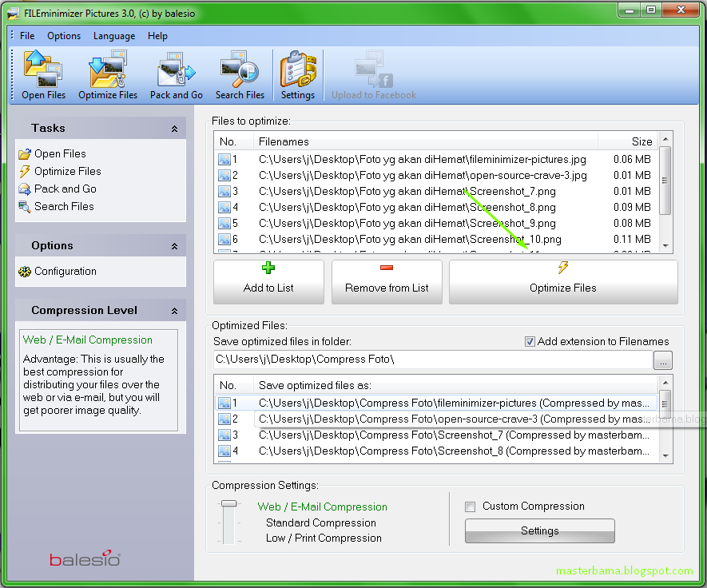This screenshot has width=707, height=588.
Task: Click the green plus Add to List button
Action: [x=268, y=282]
